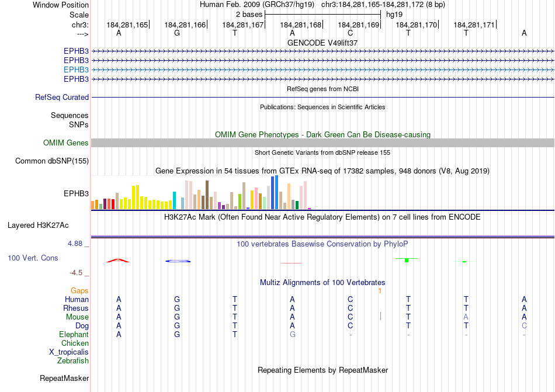Click 'Multiz Alignments of 100 Vertebrates' title

click(x=322, y=282)
